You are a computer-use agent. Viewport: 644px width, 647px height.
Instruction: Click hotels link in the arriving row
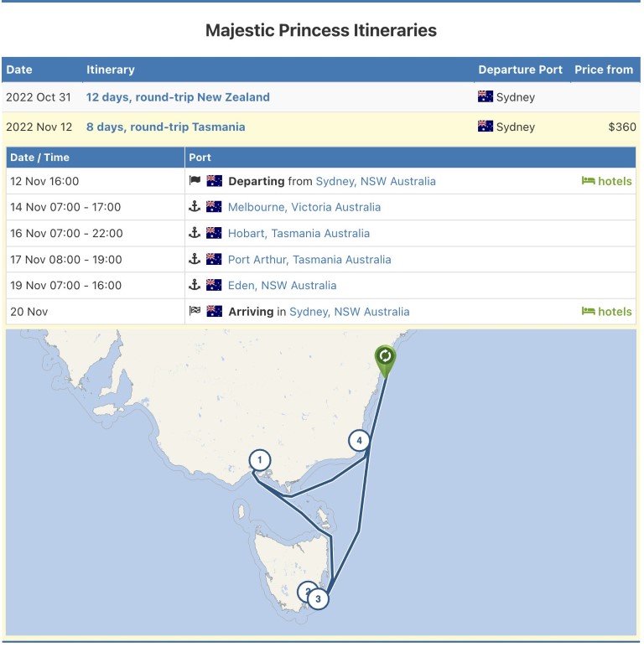point(607,311)
